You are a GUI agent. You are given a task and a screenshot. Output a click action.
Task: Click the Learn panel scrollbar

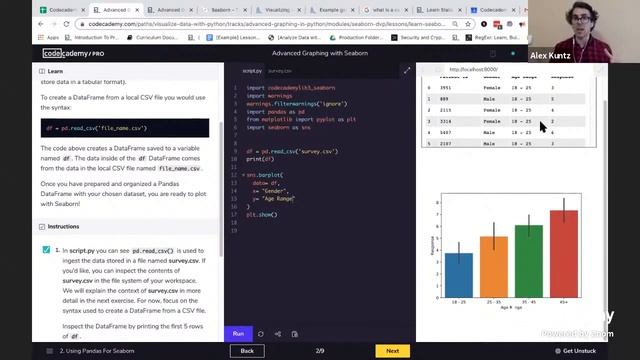click(x=221, y=190)
